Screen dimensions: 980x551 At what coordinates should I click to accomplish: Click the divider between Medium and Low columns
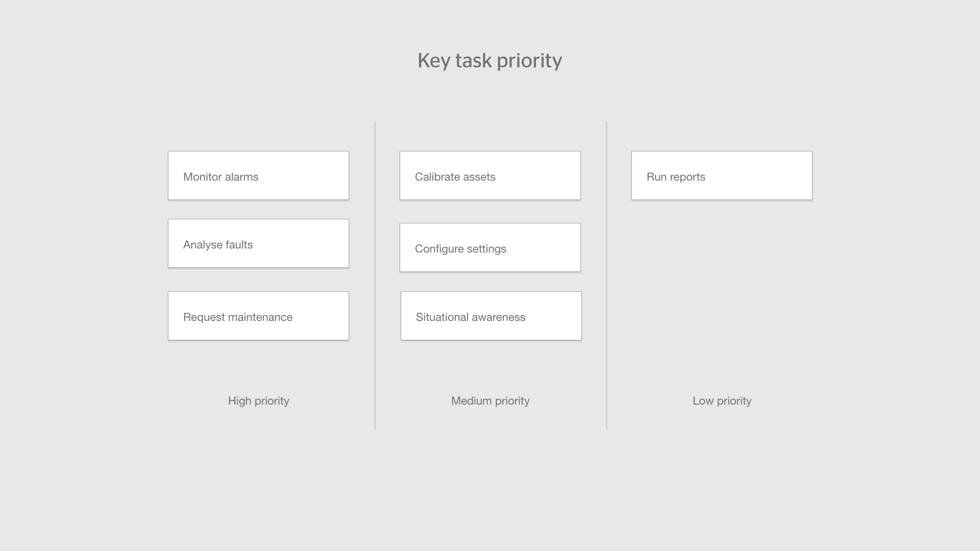tap(606, 275)
